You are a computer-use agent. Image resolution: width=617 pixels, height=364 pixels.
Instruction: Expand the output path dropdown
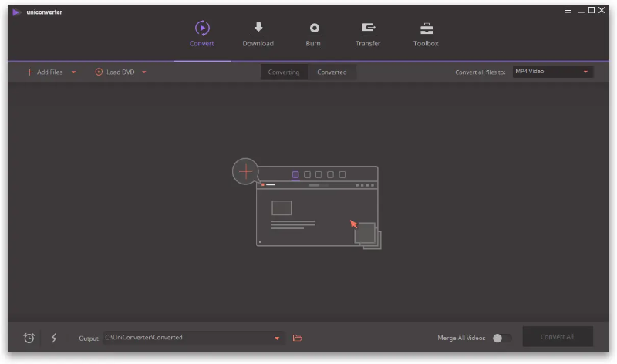point(277,338)
